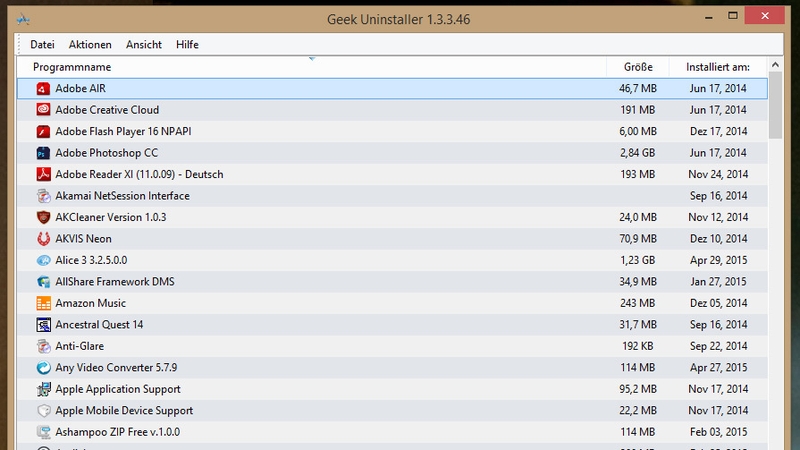The width and height of the screenshot is (800, 450).
Task: Click the Geek Uninstaller title bar app icon
Action: (x=23, y=19)
